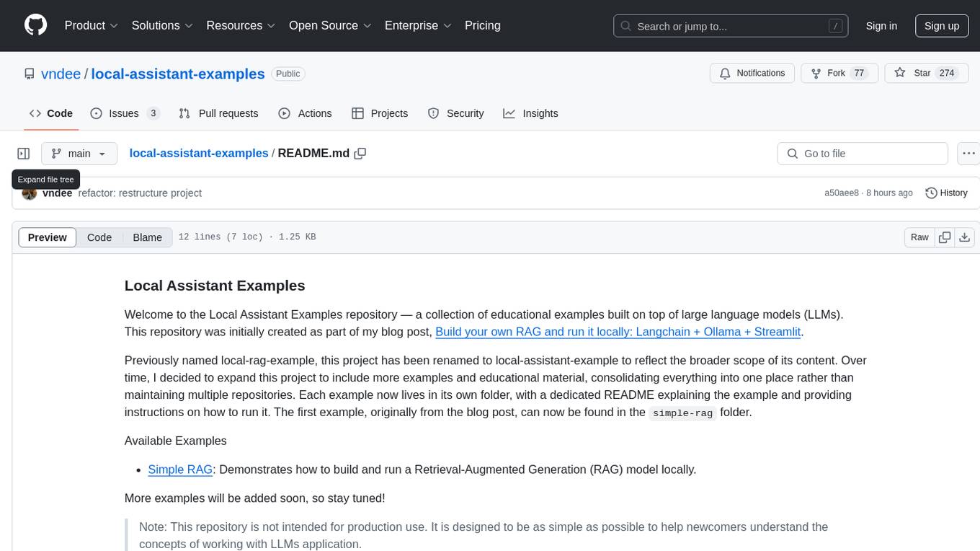
Task: Switch to the Code tab
Action: pyautogui.click(x=51, y=113)
